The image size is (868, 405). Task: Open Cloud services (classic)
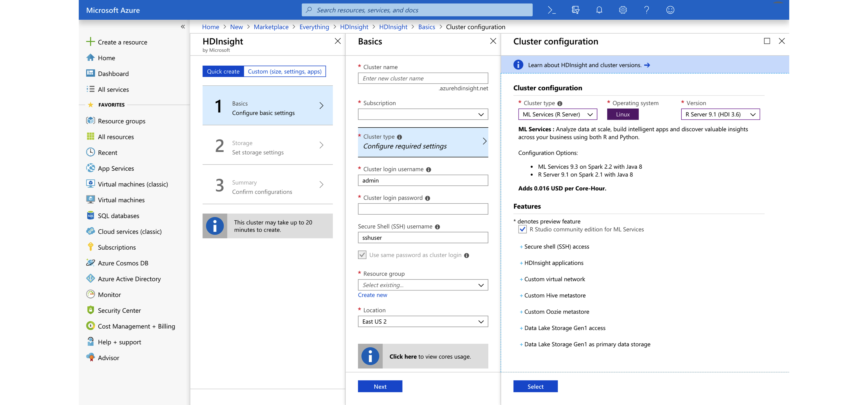coord(130,231)
